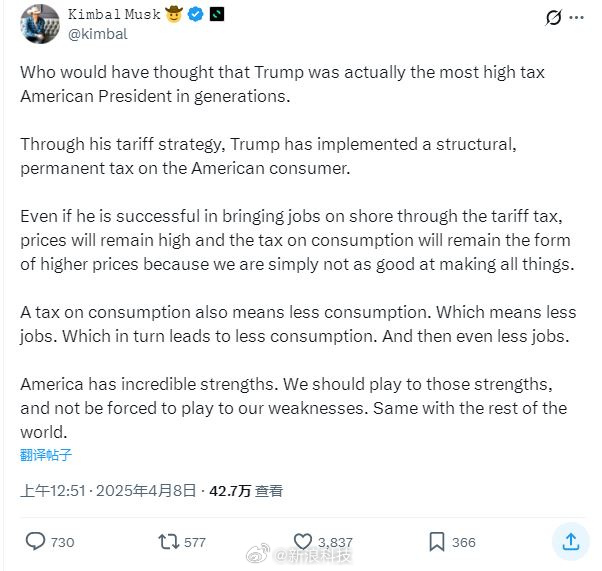The width and height of the screenshot is (602, 571).
Task: Open the 42.7万 查看 view count
Action: (245, 491)
